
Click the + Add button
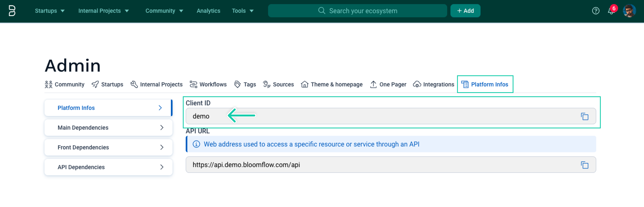[x=465, y=11]
